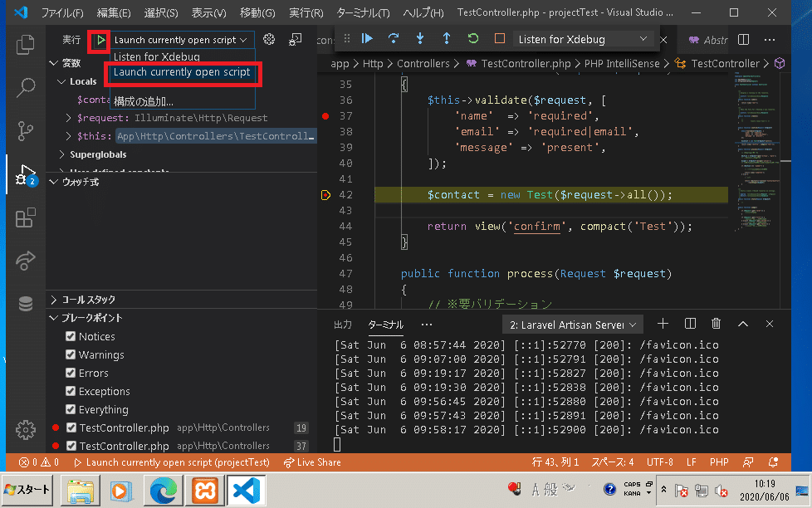Open the debug console icon
The width and height of the screenshot is (812, 508).
coord(296,39)
